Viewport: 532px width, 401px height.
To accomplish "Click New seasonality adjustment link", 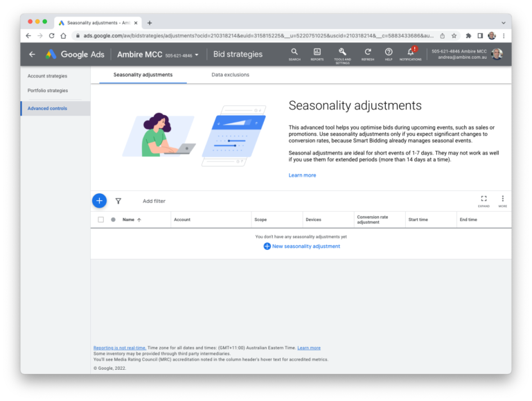I will click(301, 247).
